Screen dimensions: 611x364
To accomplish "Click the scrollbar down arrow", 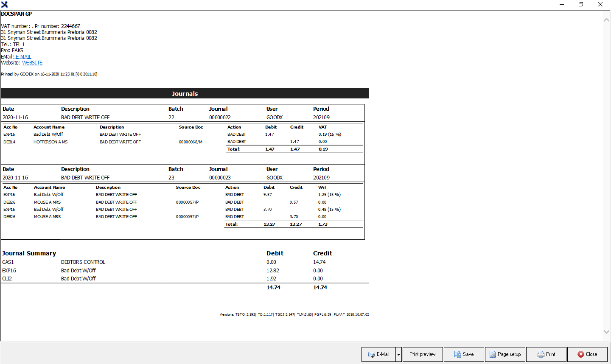I will [606, 332].
